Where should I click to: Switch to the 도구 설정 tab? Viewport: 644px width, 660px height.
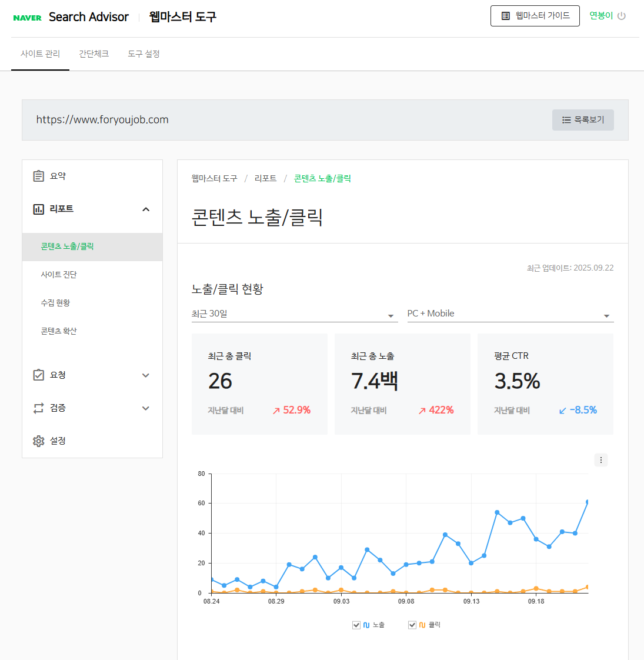pyautogui.click(x=144, y=54)
